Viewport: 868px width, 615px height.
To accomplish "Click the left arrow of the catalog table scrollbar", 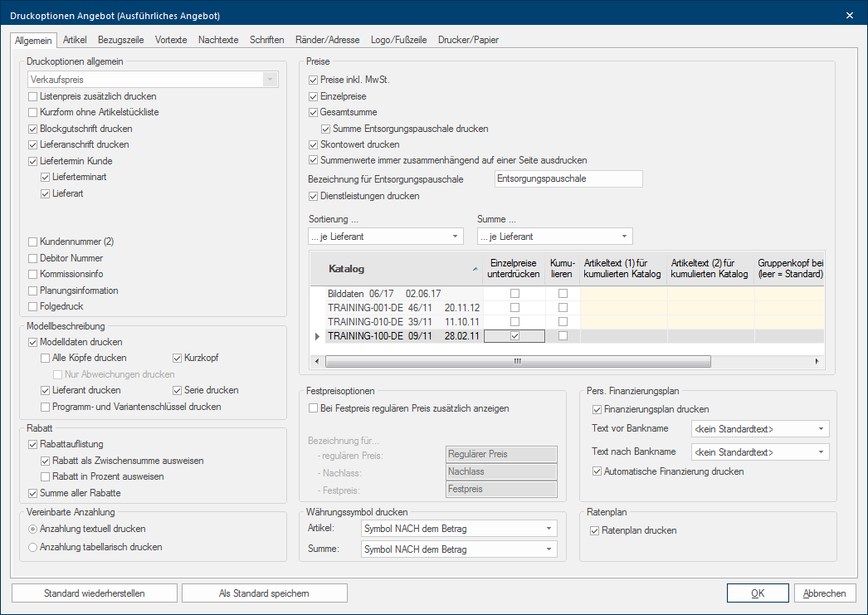I will point(315,361).
